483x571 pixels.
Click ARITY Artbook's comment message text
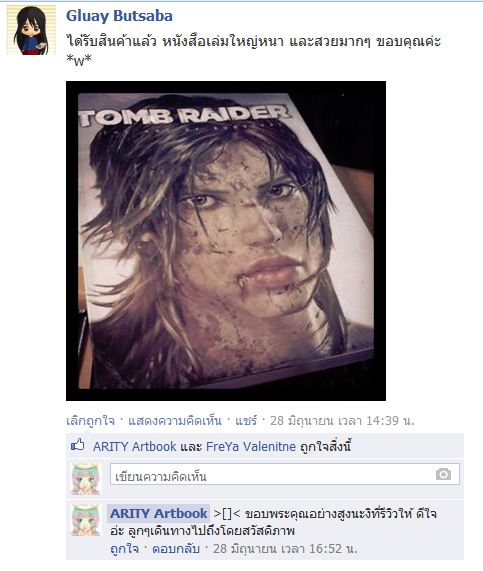tap(273, 522)
